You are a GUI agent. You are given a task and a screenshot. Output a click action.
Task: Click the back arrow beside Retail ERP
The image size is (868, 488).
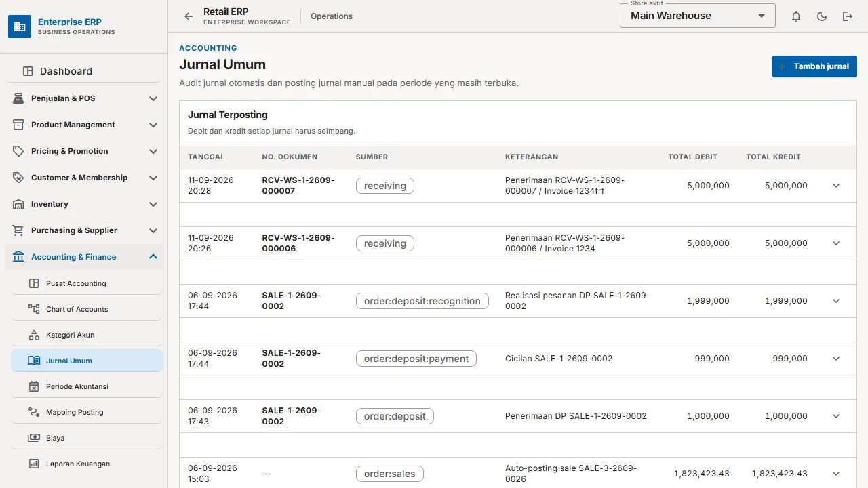click(x=189, y=16)
